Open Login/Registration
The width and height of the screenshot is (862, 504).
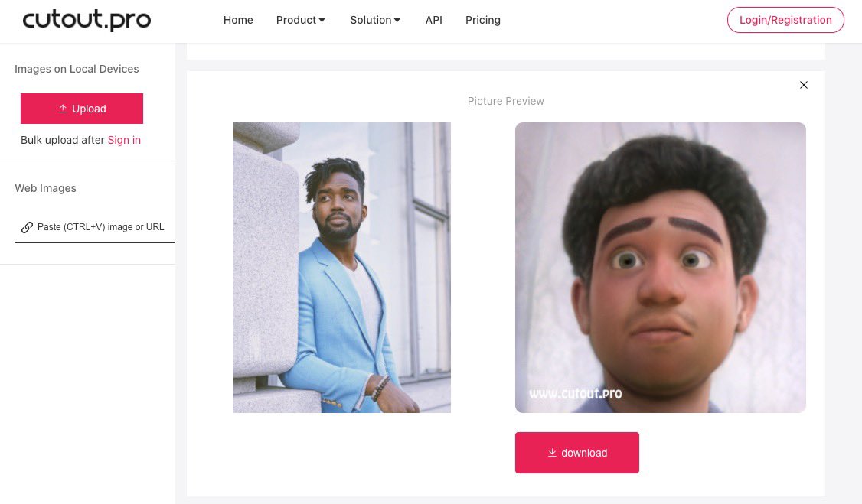click(785, 20)
